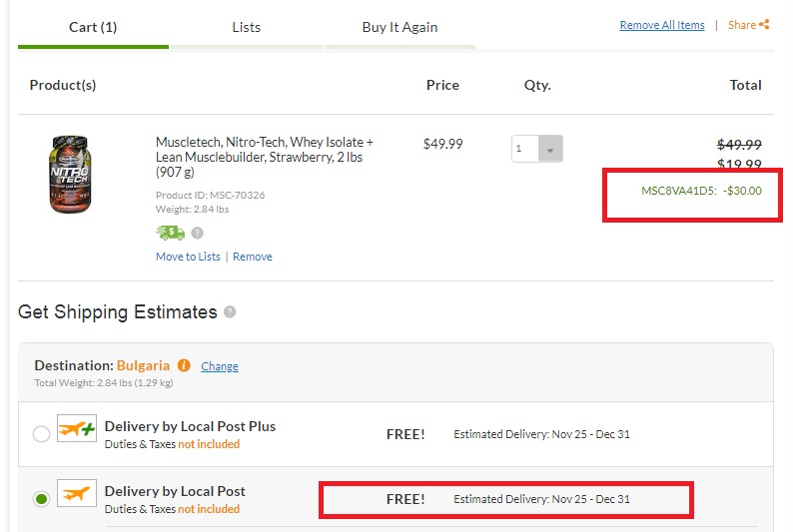The width and height of the screenshot is (793, 532).
Task: Switch to the Cart (1) tab
Action: click(93, 27)
